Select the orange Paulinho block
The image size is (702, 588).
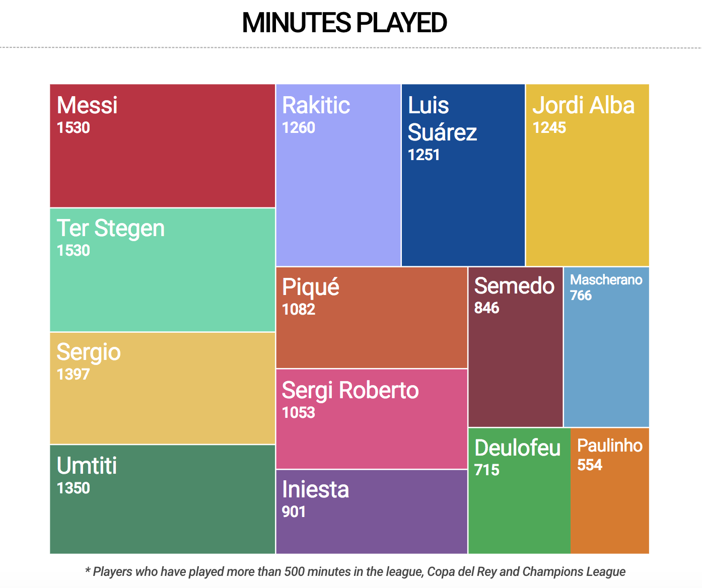(x=610, y=491)
